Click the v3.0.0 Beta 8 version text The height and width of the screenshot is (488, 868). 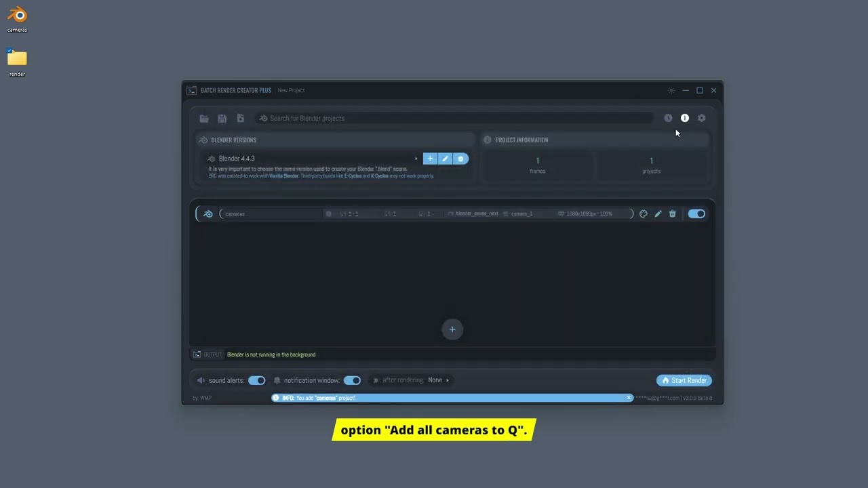698,398
